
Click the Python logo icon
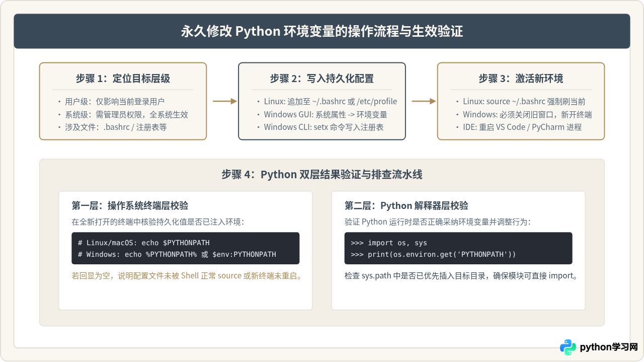click(568, 347)
